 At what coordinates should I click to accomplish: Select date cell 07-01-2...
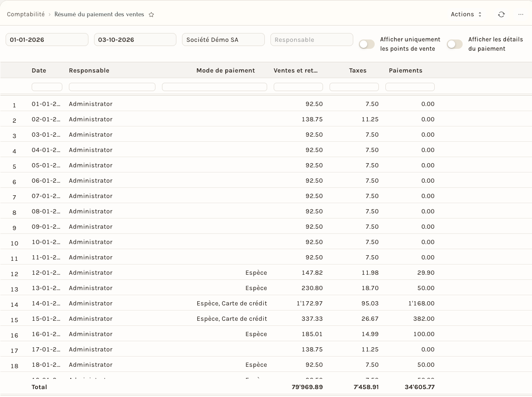[46, 196]
